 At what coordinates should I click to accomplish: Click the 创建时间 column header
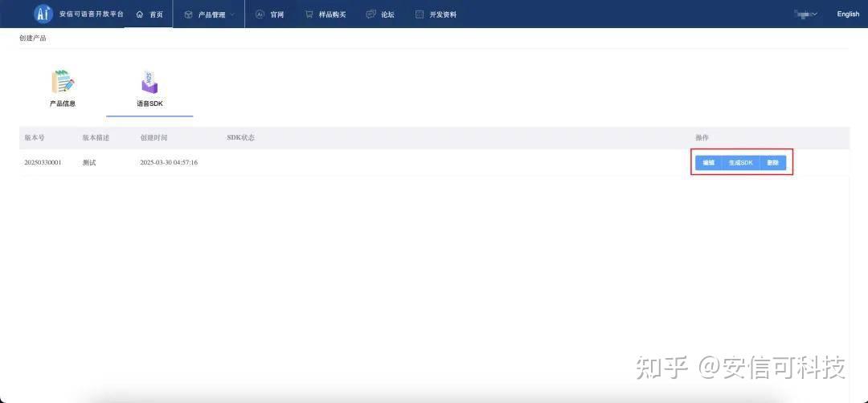154,137
